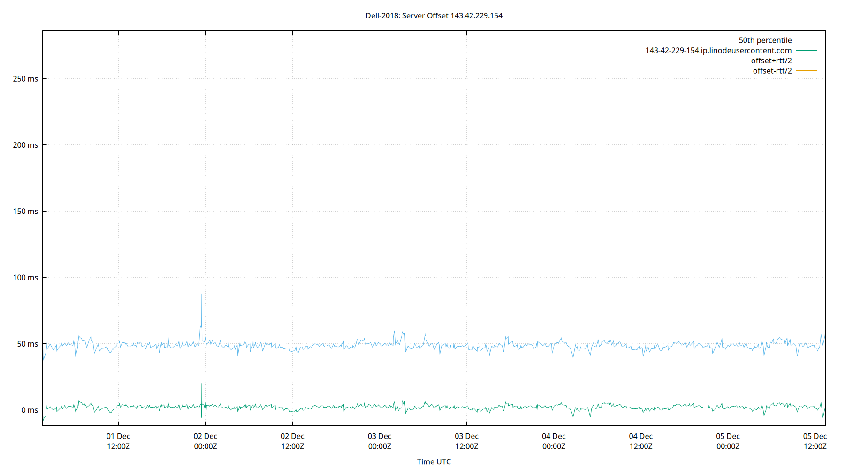Select the chart title Dell-2018 Server Offset
868x469 pixels.
(x=434, y=15)
